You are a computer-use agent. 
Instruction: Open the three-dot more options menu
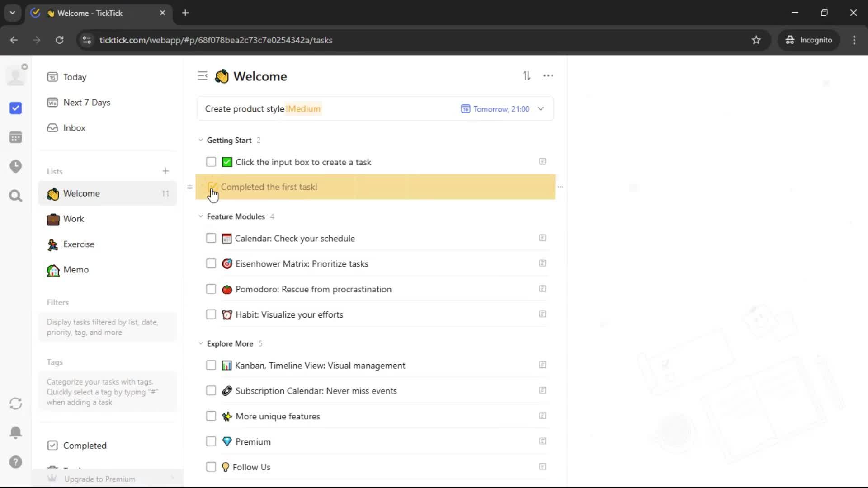pyautogui.click(x=548, y=76)
